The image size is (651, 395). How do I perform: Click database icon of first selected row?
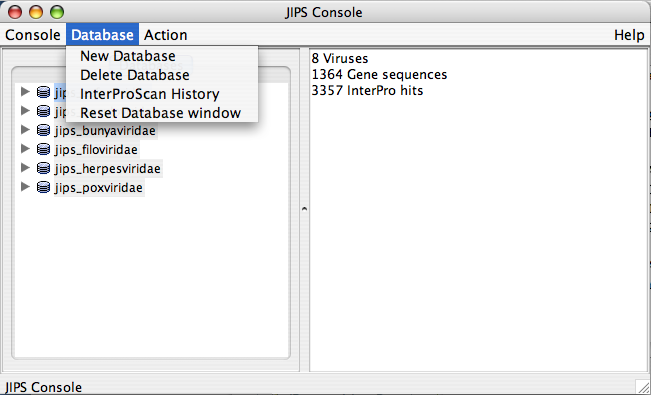(43, 92)
